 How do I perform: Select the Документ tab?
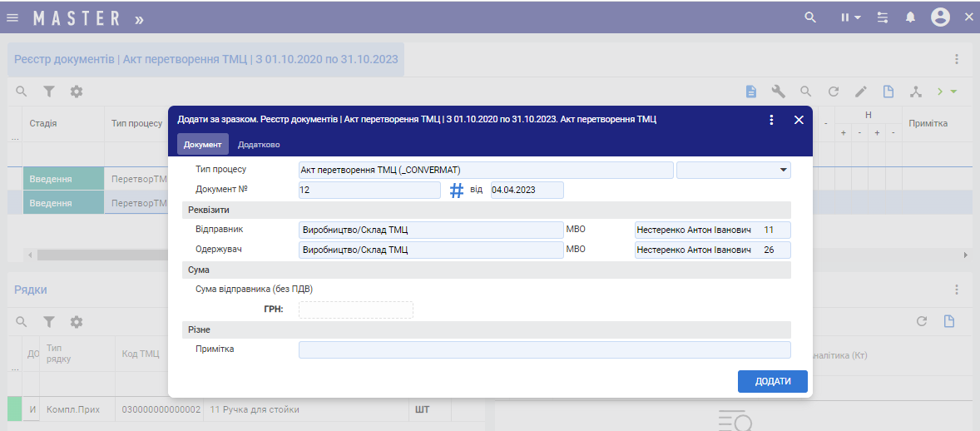pos(203,145)
